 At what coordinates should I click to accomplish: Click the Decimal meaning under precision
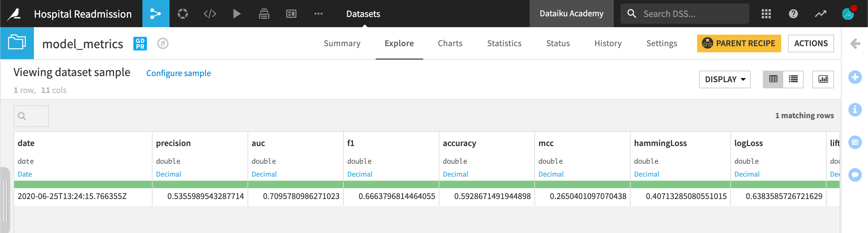pos(169,174)
